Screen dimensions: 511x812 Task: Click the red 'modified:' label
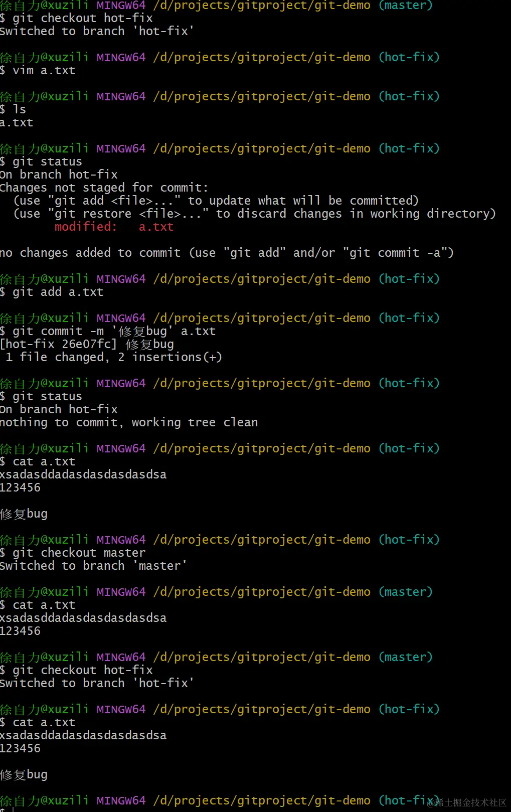click(86, 227)
